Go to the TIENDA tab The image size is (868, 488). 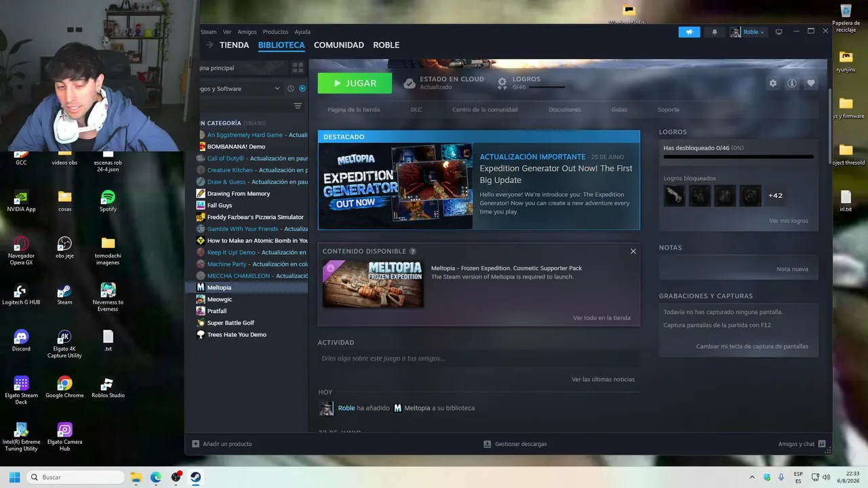[x=234, y=45]
